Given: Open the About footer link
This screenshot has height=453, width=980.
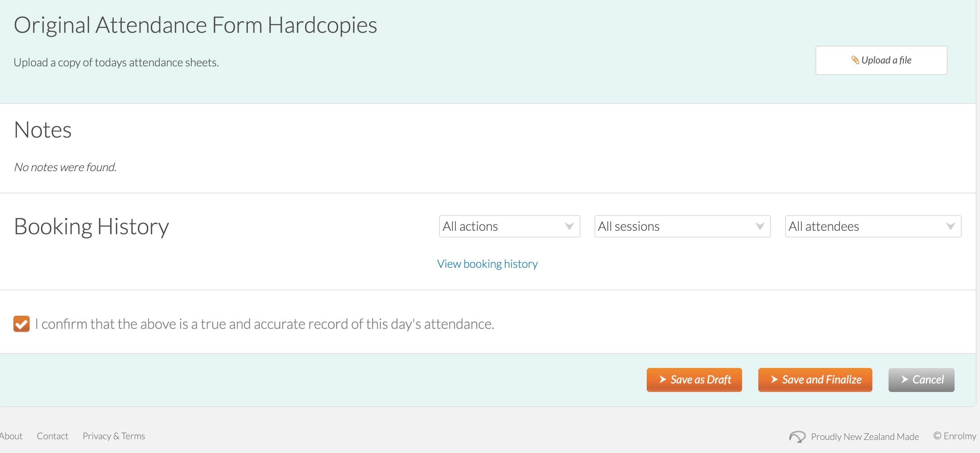Looking at the screenshot, I should [11, 436].
